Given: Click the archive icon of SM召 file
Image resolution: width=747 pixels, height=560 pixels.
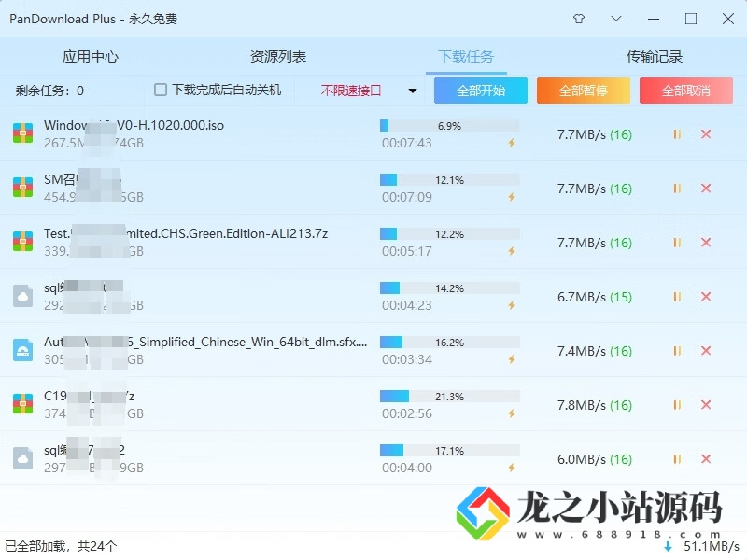Looking at the screenshot, I should 22,188.
